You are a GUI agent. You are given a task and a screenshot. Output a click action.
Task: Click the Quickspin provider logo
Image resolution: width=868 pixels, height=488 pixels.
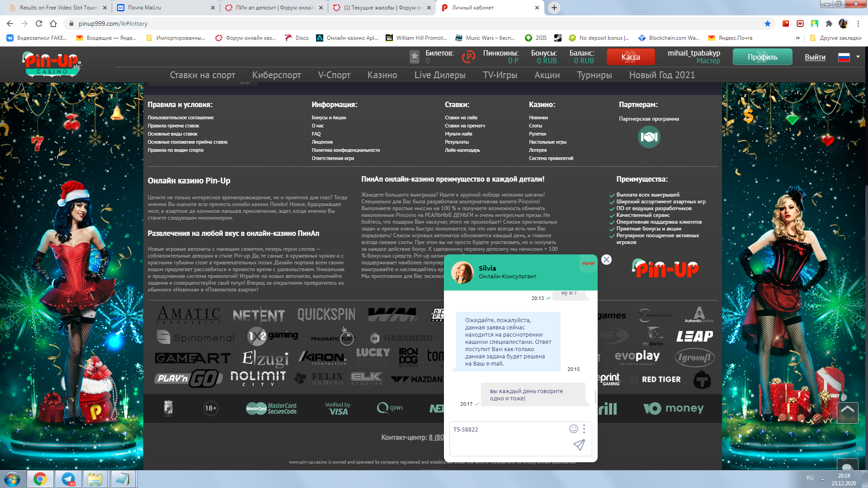pos(326,314)
